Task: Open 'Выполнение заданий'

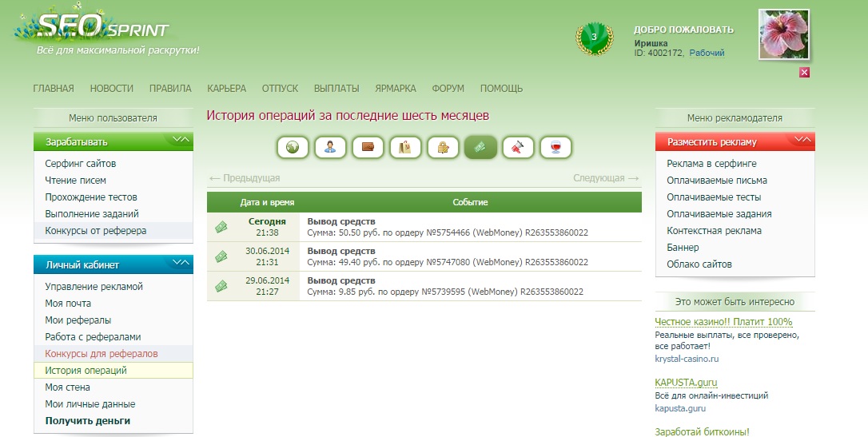Action: click(92, 213)
